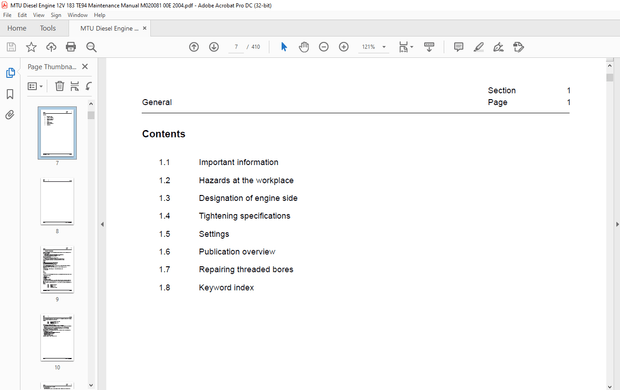Select the highlight text pen tool
620x390 pixels.
coord(479,47)
